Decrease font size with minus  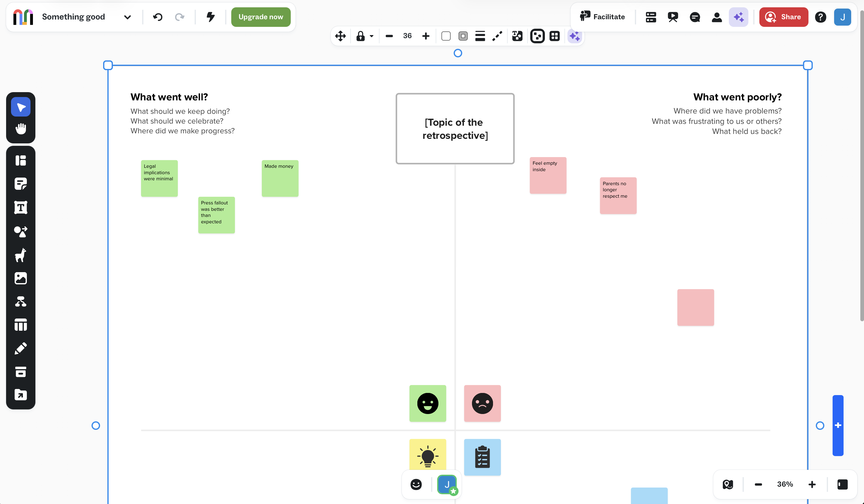point(389,36)
